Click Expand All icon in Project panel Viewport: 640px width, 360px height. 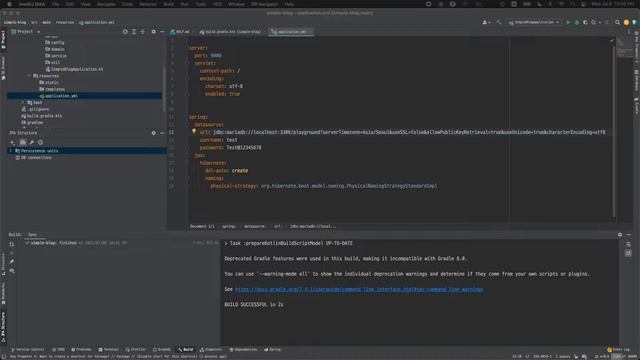tap(134, 31)
